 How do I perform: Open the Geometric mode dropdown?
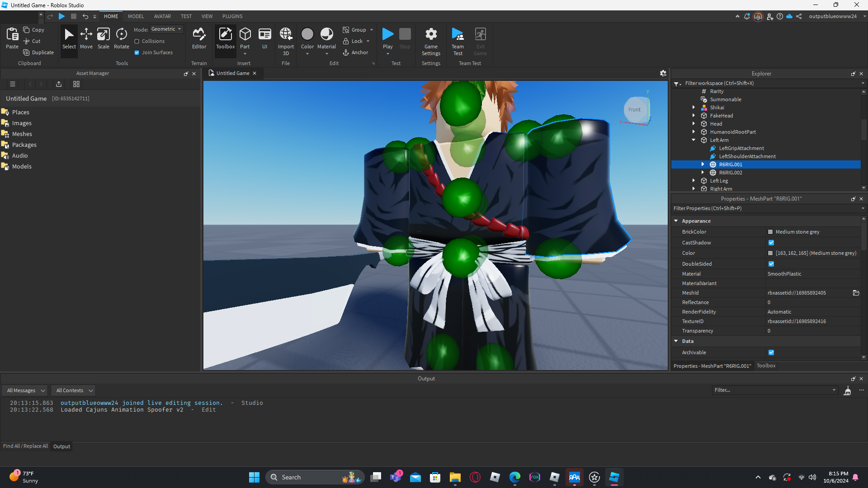pos(166,29)
